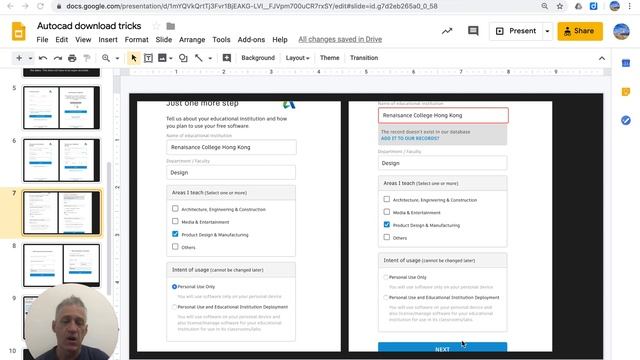Viewport: 640px width, 360px height.
Task: Click the presentation title Autocad download tricks
Action: [x=89, y=26]
